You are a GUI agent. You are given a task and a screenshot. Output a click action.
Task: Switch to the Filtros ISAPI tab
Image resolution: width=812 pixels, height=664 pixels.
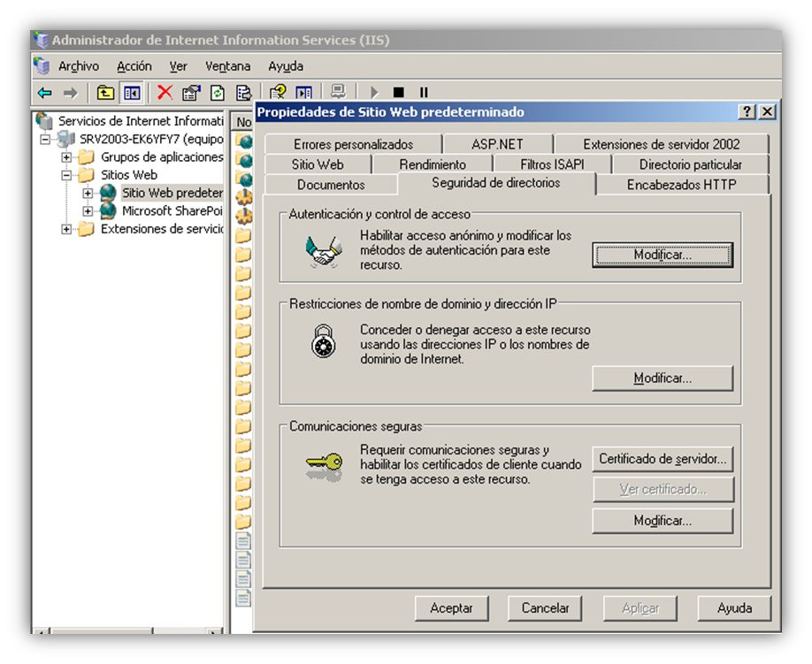(x=552, y=164)
